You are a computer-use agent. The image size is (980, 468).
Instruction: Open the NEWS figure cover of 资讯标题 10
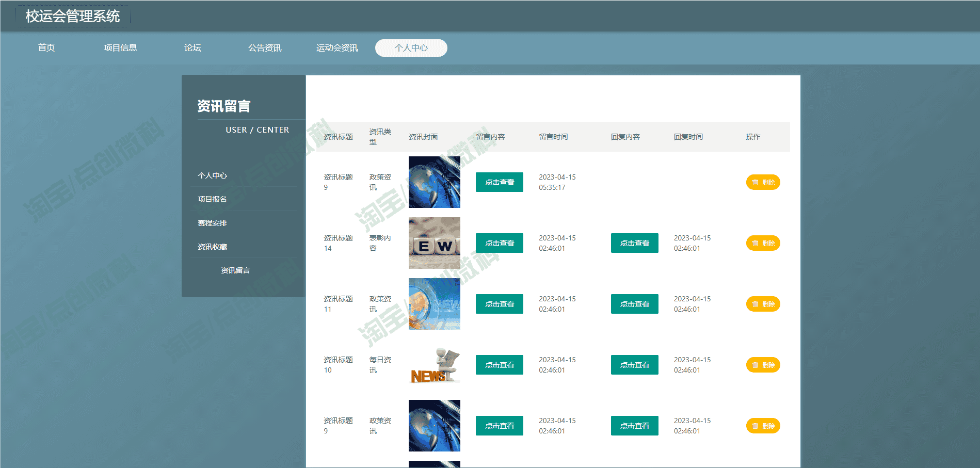tap(435, 365)
